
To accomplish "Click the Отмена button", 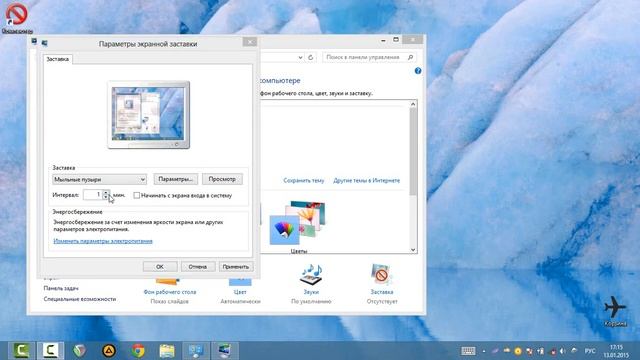I will coord(198,267).
